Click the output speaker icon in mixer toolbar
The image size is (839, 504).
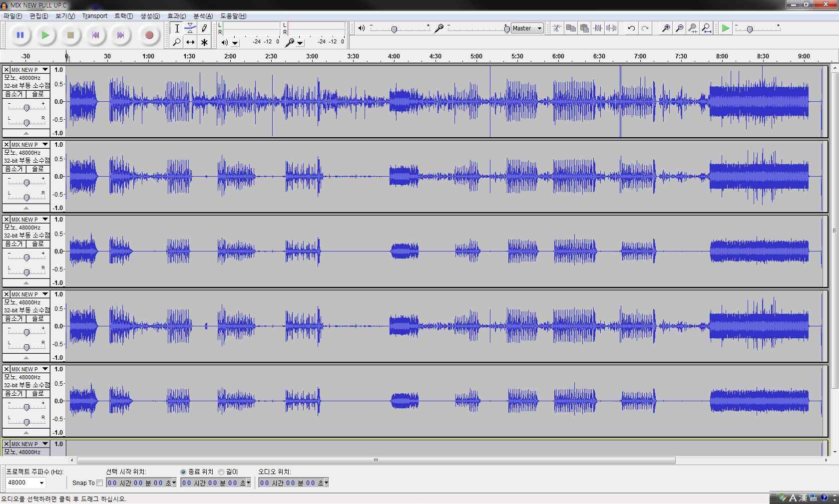pyautogui.click(x=361, y=28)
